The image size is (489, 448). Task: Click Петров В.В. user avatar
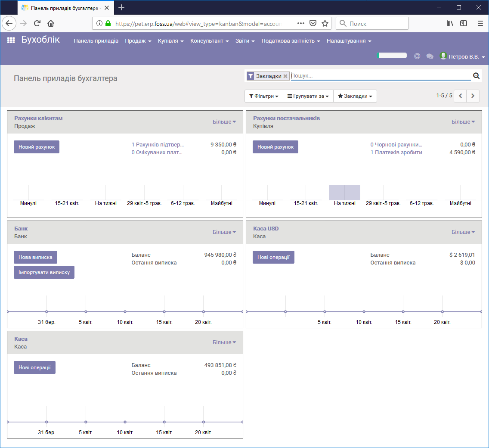pyautogui.click(x=443, y=56)
